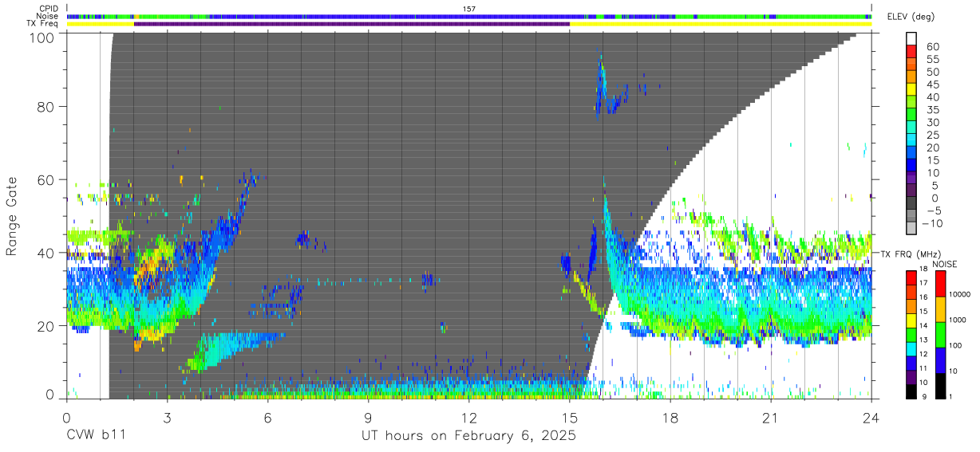
Task: Click the x-axis tick label '9'
Action: click(368, 417)
